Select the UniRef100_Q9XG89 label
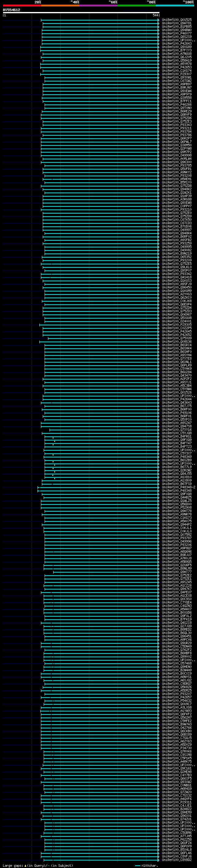Viewport: 197px width, 868px height. [177, 47]
